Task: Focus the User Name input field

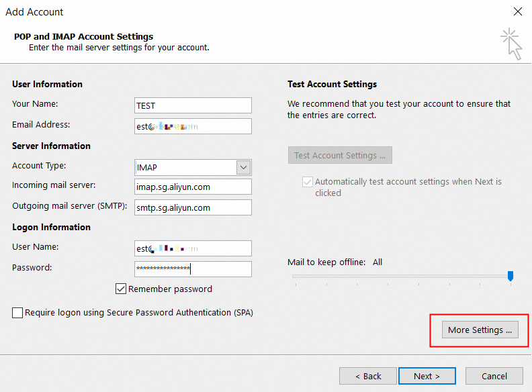Action: [x=193, y=248]
